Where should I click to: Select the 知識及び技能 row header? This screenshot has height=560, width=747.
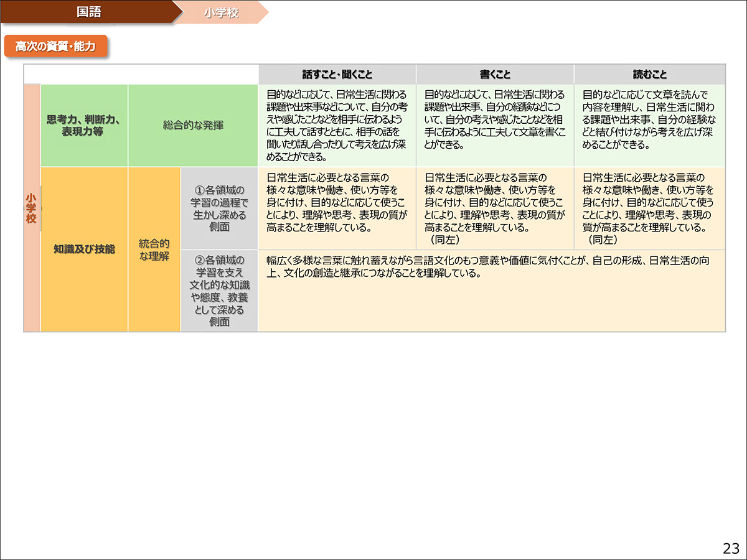click(x=84, y=249)
